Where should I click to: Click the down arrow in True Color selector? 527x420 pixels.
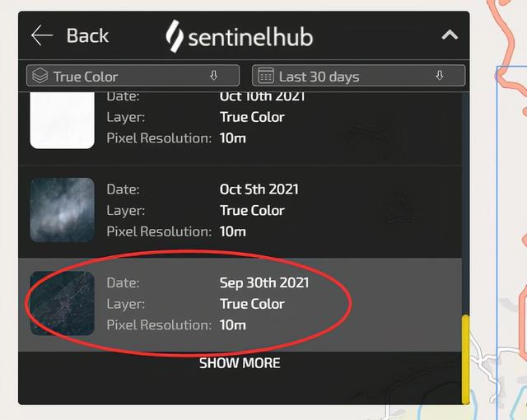tap(214, 75)
